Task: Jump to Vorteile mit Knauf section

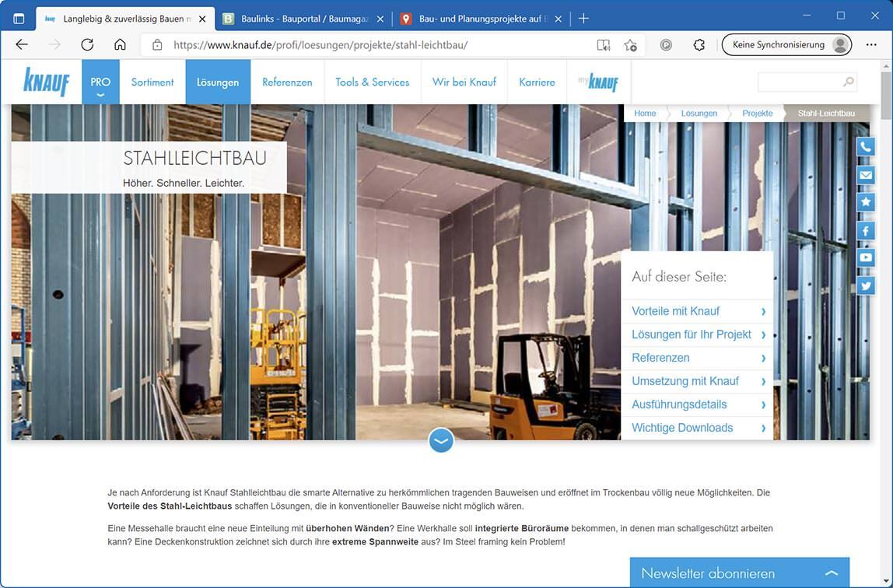Action: coord(698,311)
